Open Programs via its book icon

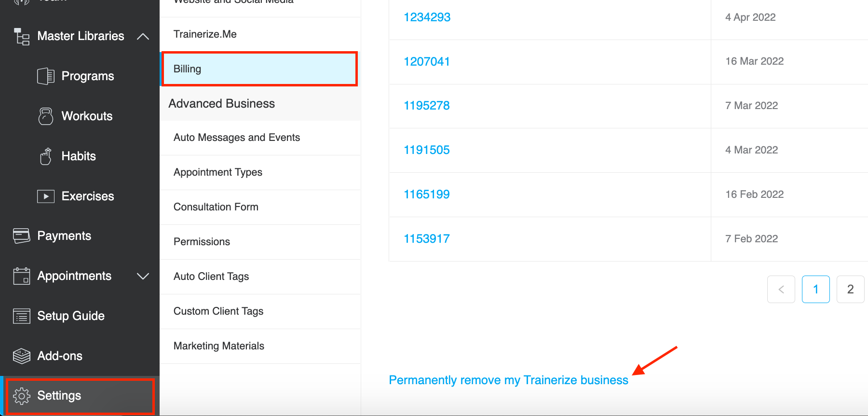click(46, 76)
